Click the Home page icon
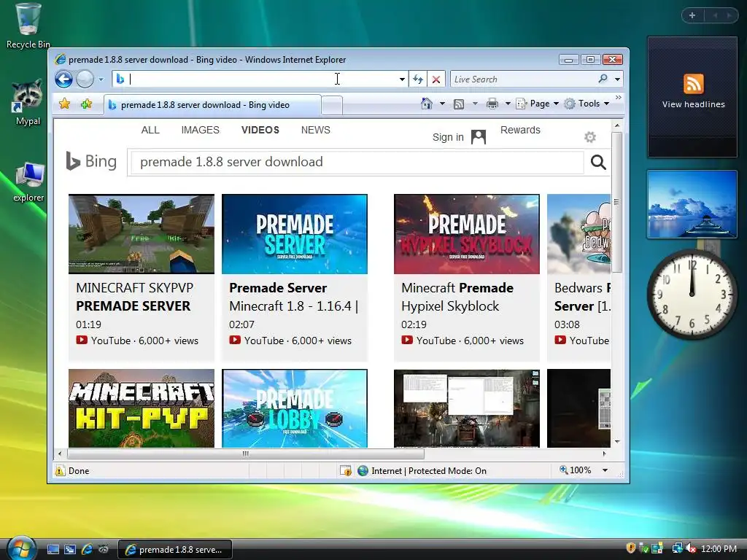This screenshot has height=560, width=747. [x=426, y=104]
